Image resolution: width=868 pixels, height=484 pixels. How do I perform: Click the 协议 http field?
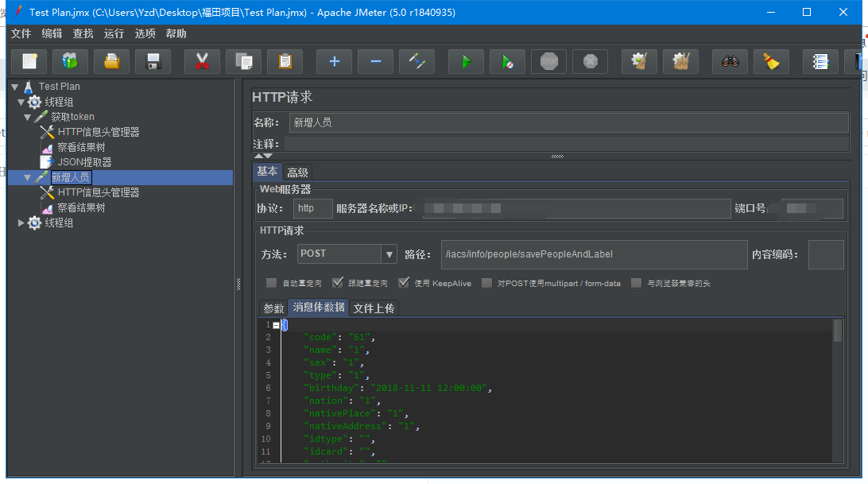pyautogui.click(x=312, y=208)
